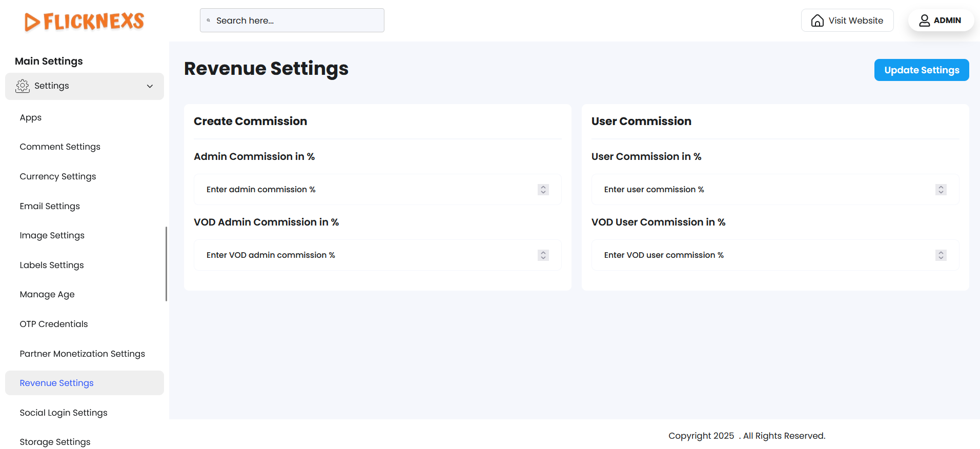The height and width of the screenshot is (449, 980).
Task: Click the admin commission stepper arrows
Action: point(543,190)
